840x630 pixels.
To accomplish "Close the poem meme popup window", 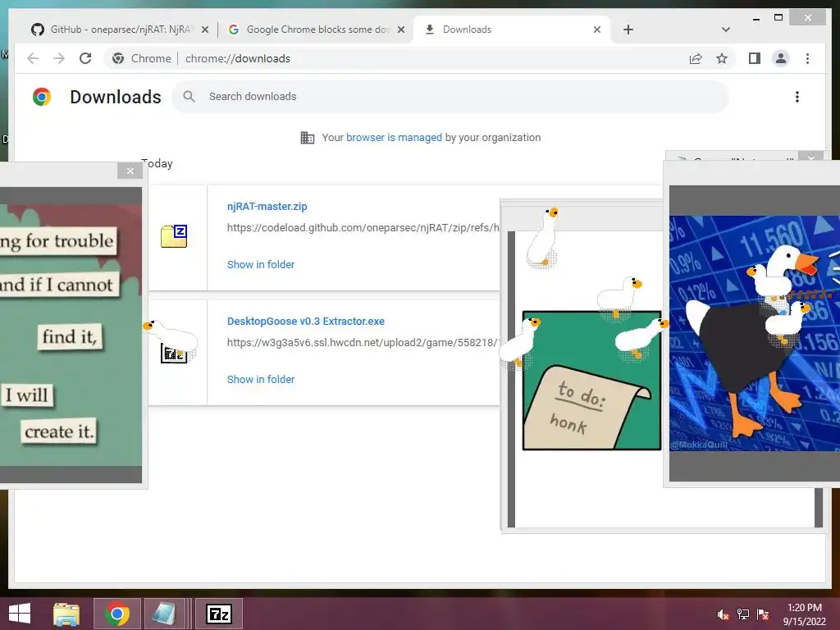I will tap(130, 171).
